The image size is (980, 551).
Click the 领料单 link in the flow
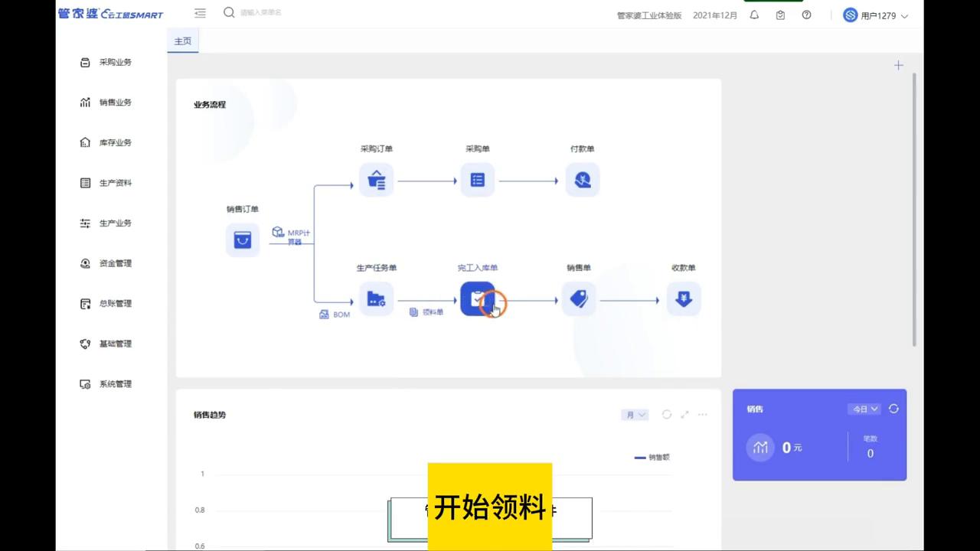(x=427, y=312)
